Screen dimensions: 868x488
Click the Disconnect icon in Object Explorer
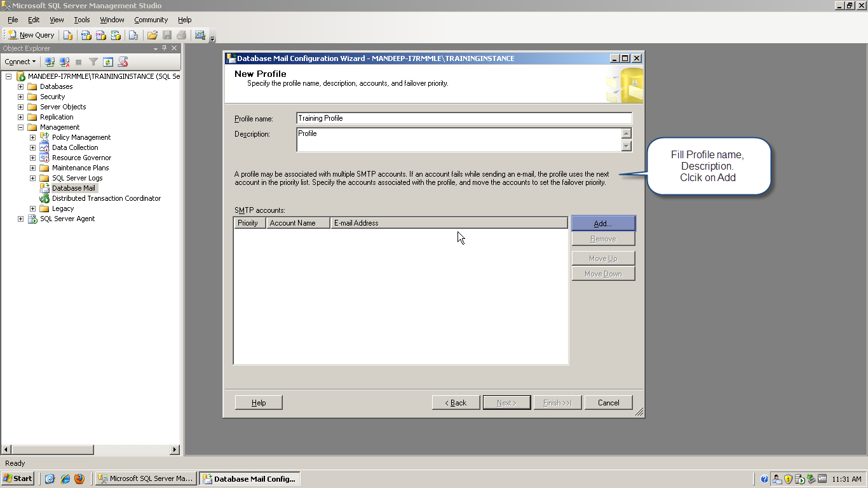click(x=64, y=62)
